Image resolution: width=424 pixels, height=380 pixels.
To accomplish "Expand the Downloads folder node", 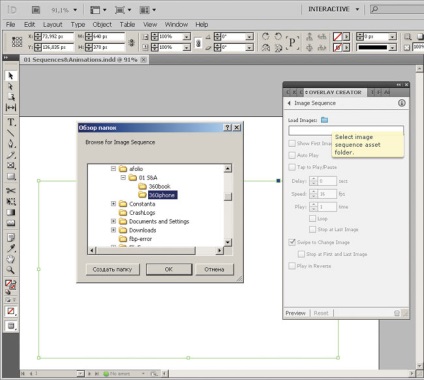I will 113,230.
